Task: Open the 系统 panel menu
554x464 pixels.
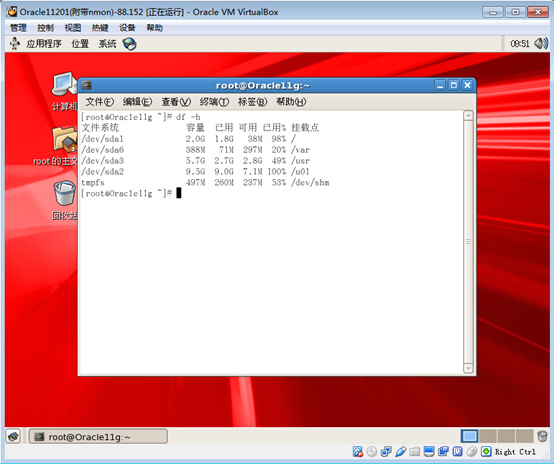Action: [107, 44]
